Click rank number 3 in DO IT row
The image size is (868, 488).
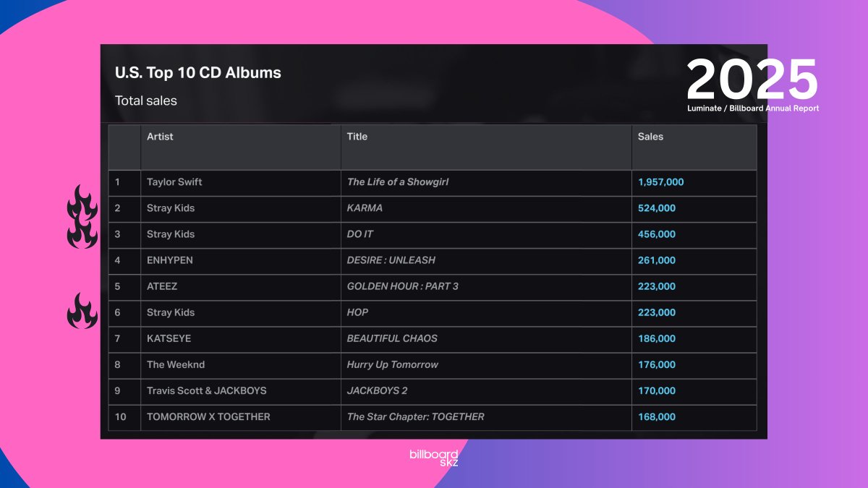(118, 234)
